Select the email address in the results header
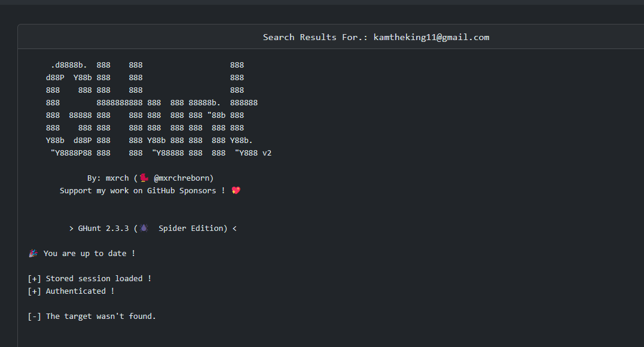This screenshot has height=347, width=644. click(431, 37)
